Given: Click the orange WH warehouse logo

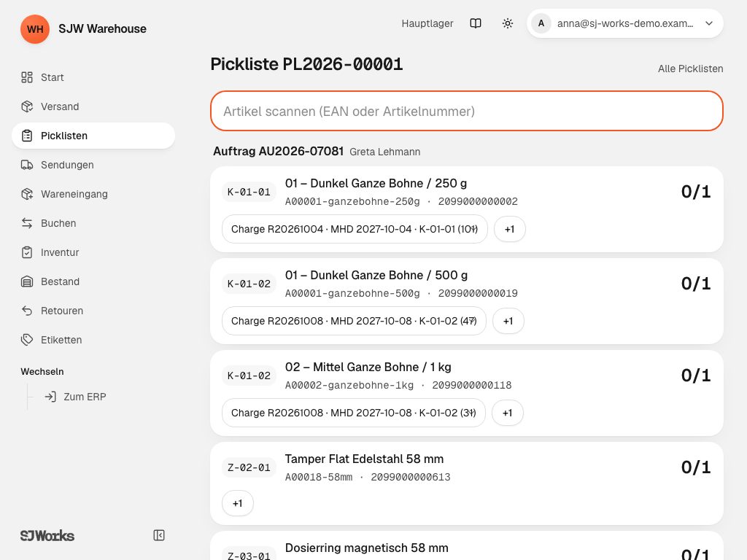Looking at the screenshot, I should point(35,29).
